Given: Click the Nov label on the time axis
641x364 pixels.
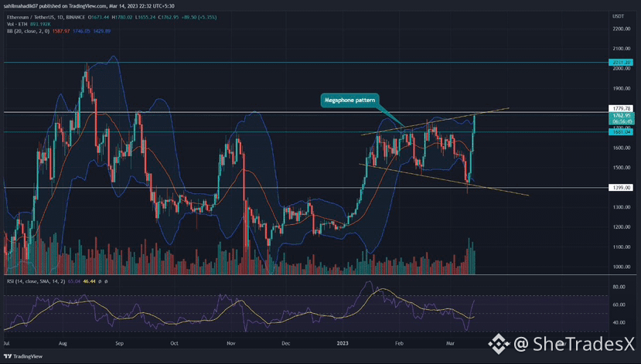Looking at the screenshot, I should point(231,344).
